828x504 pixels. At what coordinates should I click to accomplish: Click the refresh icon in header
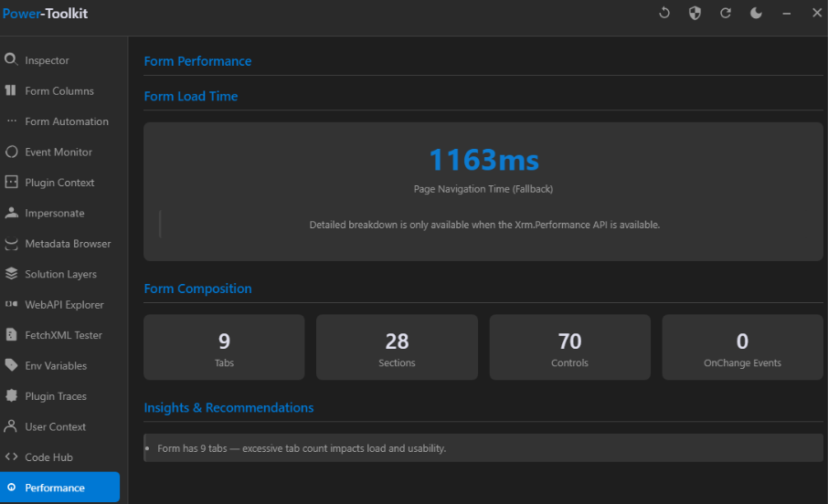pos(726,13)
